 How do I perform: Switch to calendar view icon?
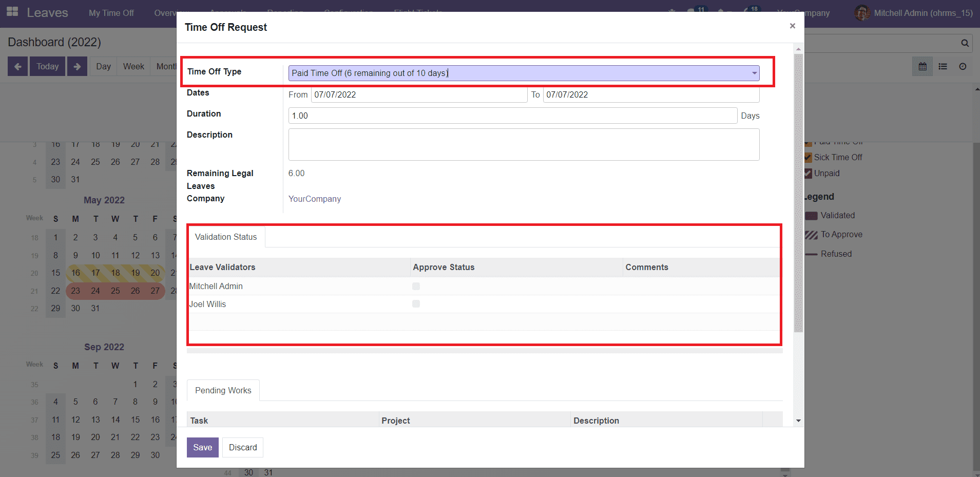(923, 66)
